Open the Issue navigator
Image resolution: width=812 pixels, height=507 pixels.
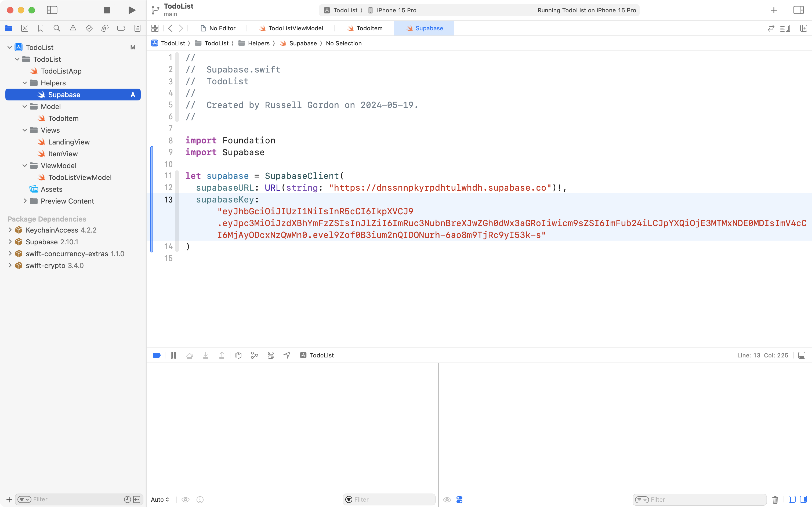click(73, 28)
